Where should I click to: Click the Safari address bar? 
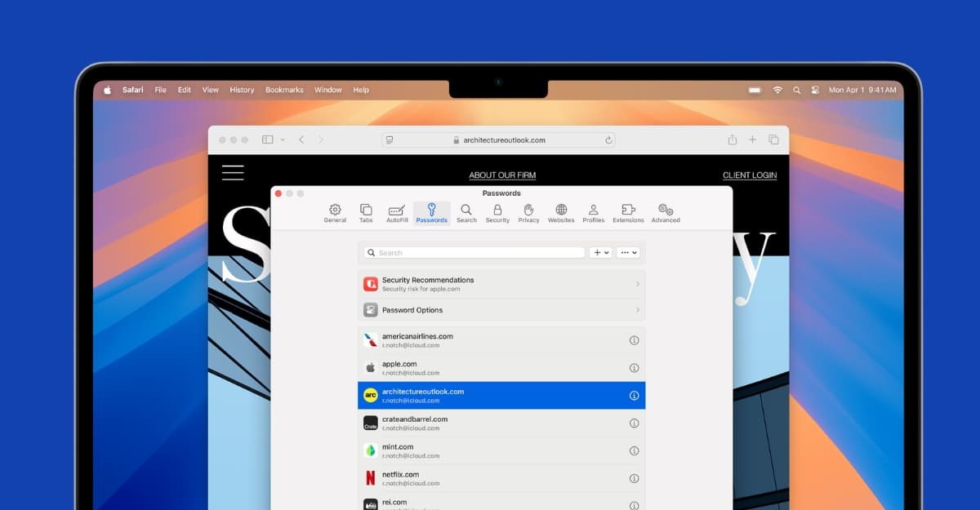498,140
